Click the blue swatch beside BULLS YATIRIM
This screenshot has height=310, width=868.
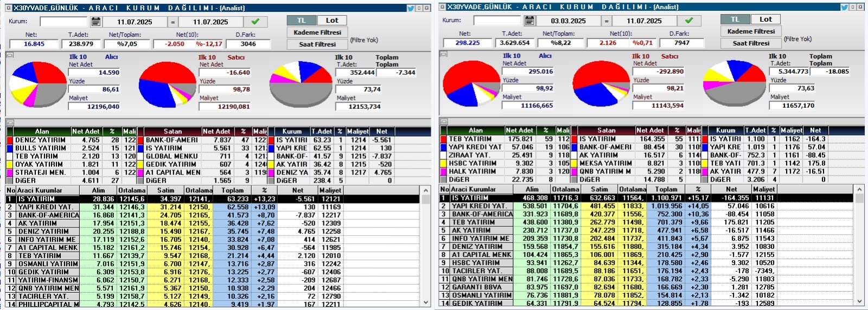click(x=10, y=148)
